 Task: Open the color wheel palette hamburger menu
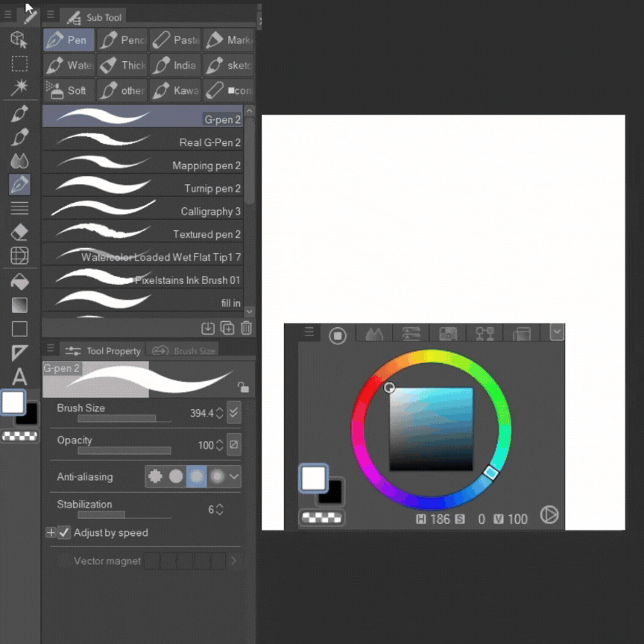[x=309, y=332]
